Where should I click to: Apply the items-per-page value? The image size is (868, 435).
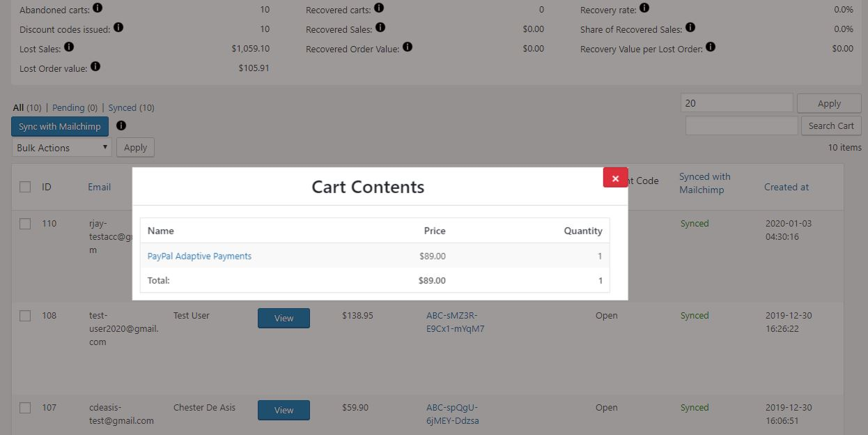point(829,103)
